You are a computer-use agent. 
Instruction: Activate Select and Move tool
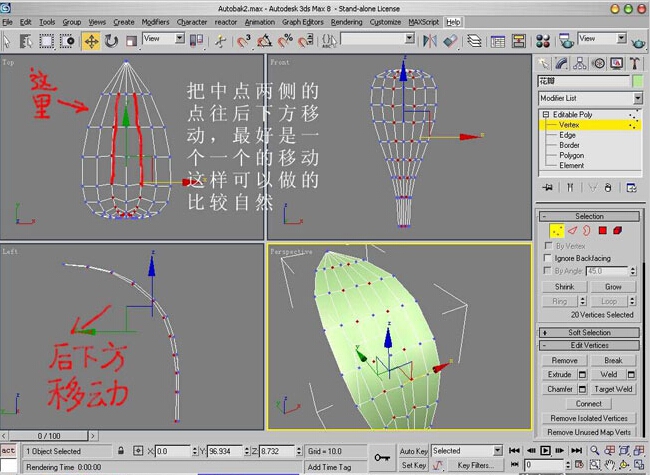pyautogui.click(x=91, y=41)
